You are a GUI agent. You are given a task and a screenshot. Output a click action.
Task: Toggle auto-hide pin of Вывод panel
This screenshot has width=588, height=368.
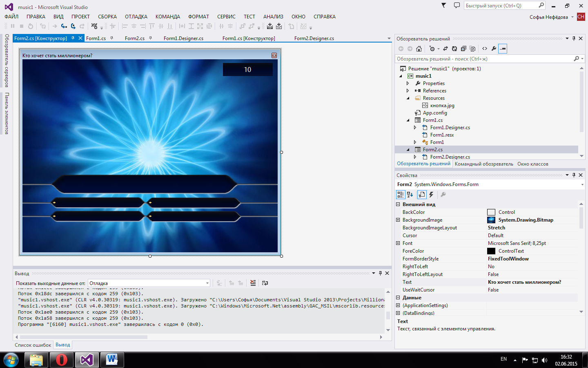pyautogui.click(x=380, y=273)
